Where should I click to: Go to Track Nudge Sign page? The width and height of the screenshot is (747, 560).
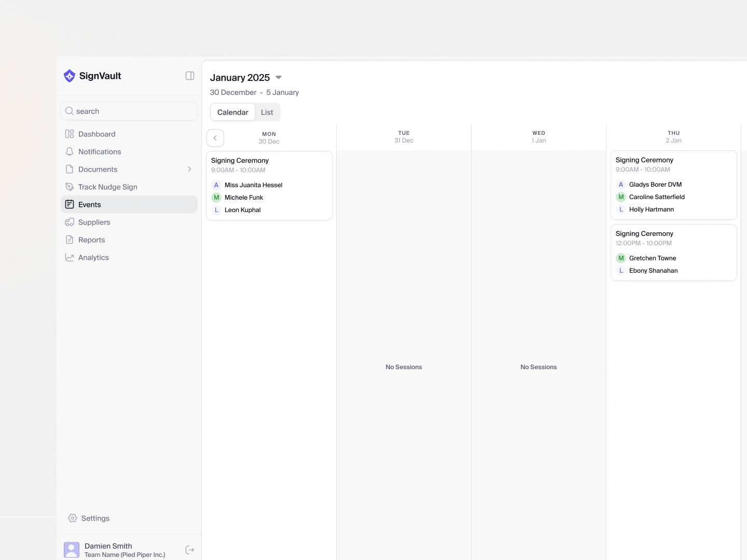[x=129, y=187]
